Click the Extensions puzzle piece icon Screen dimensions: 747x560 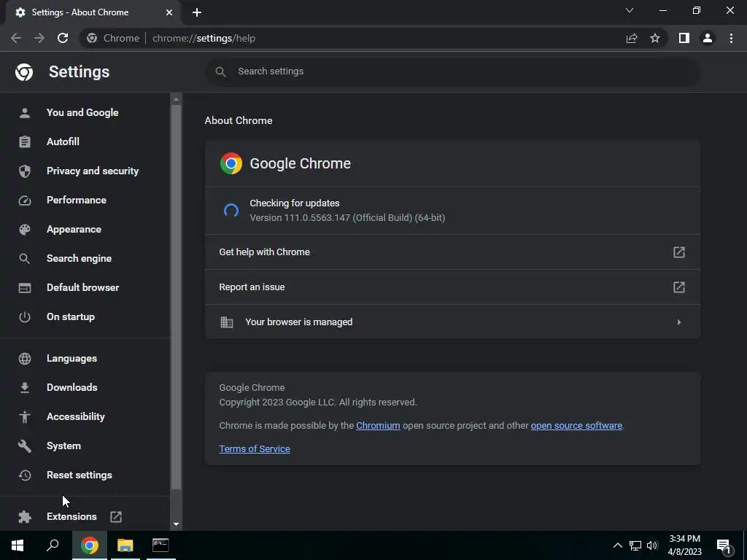tap(25, 517)
